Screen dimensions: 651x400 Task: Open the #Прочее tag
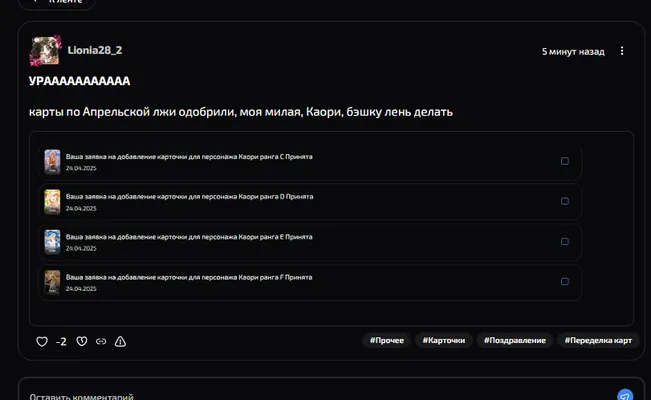(387, 341)
